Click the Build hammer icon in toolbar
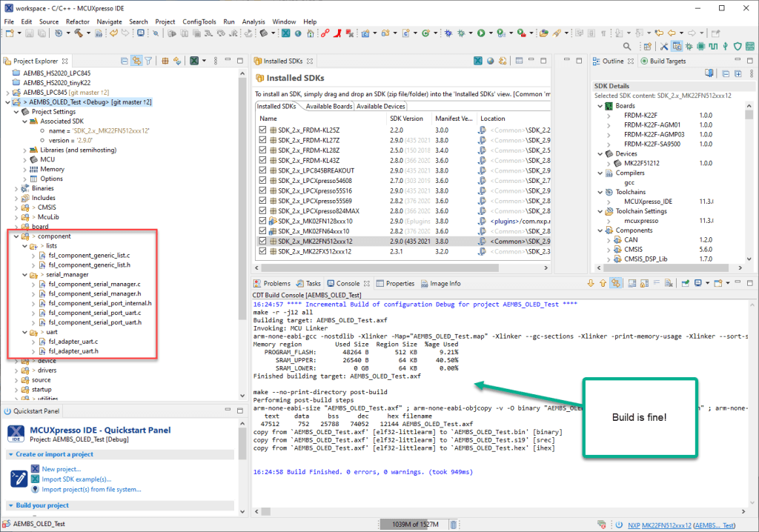 77,33
